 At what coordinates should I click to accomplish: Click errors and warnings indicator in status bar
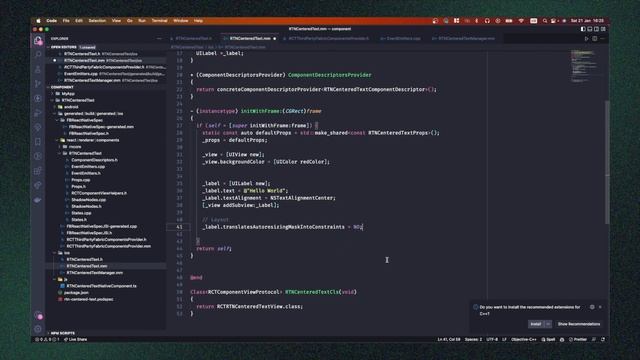[47, 339]
